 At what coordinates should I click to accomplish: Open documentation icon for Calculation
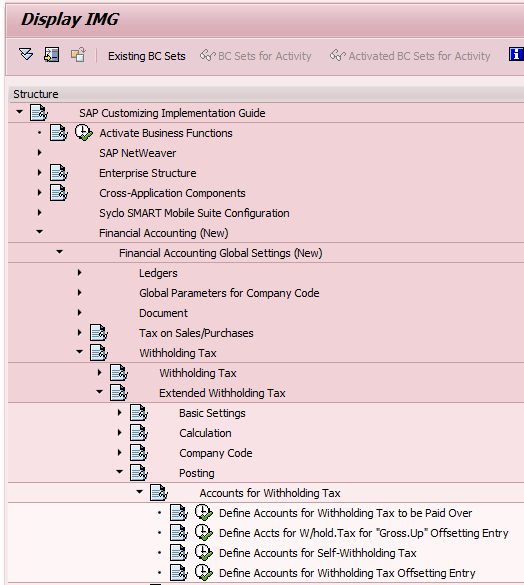point(139,433)
